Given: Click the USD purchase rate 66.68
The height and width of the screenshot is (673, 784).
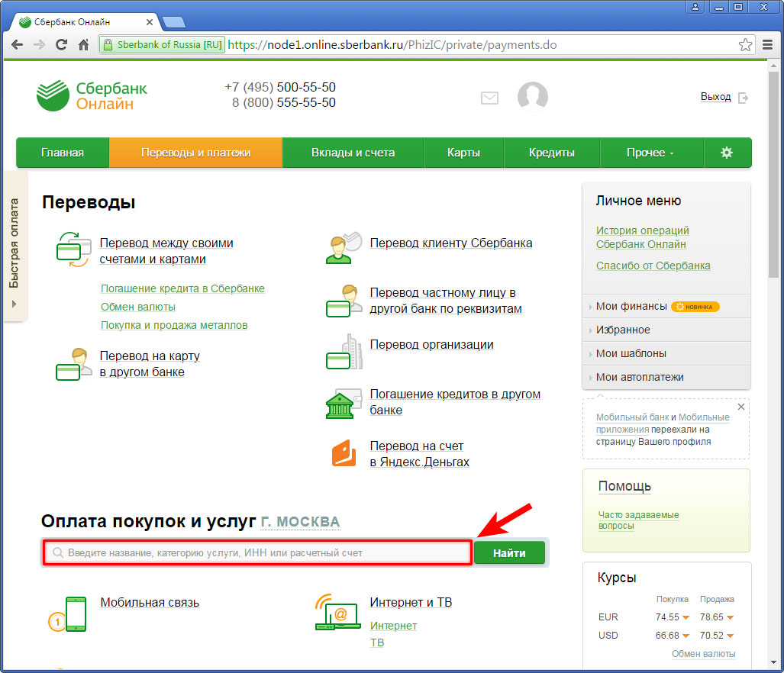Looking at the screenshot, I should click(x=667, y=636).
